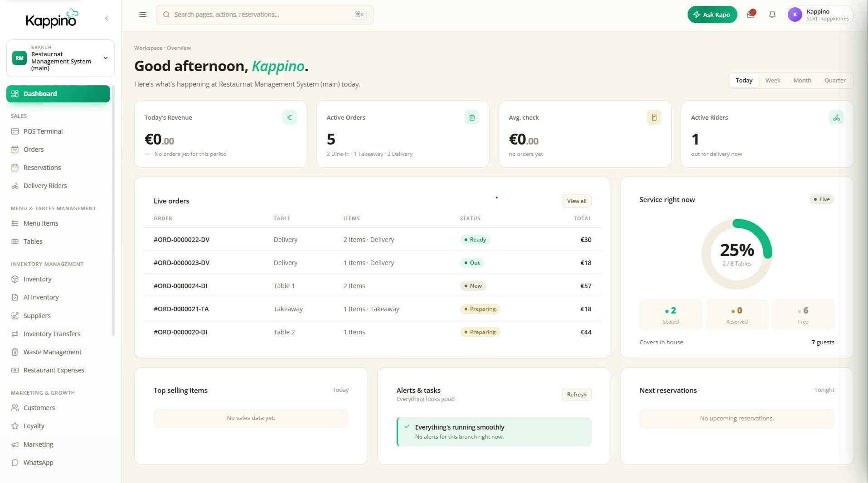Viewport: 868px width, 483px height.
Task: Click the euro icon on Today's Revenue card
Action: click(x=290, y=117)
